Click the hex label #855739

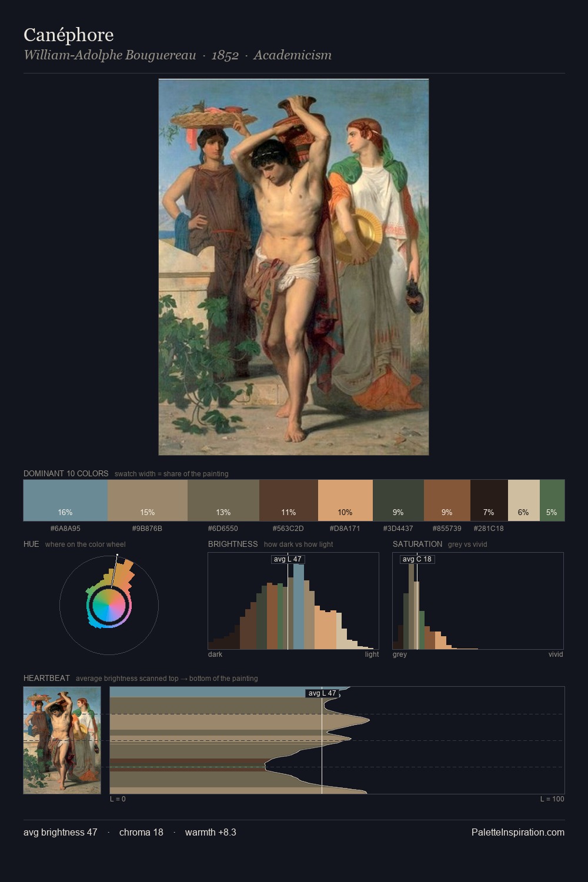click(x=447, y=529)
